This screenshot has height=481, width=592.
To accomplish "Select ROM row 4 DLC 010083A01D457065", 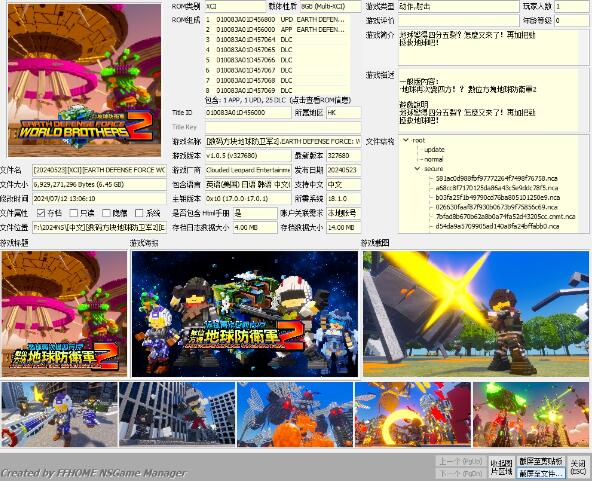I will pos(276,50).
